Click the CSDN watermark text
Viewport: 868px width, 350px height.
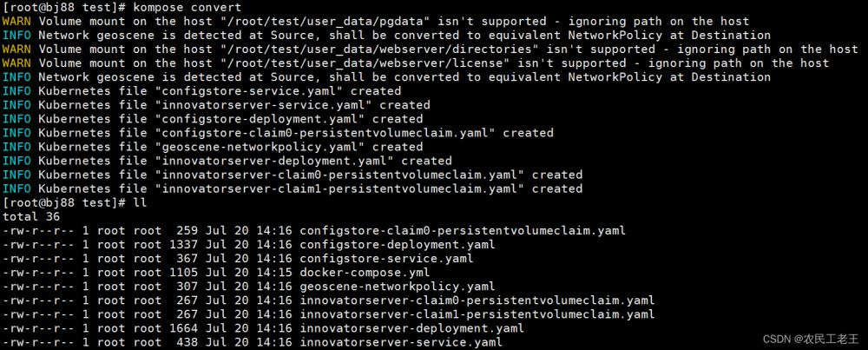[811, 339]
